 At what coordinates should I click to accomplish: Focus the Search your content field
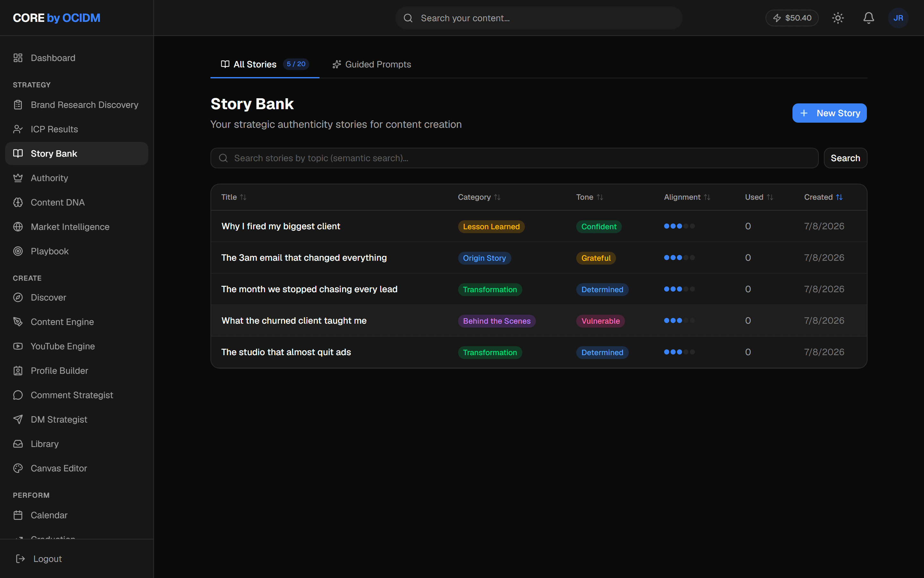click(539, 18)
